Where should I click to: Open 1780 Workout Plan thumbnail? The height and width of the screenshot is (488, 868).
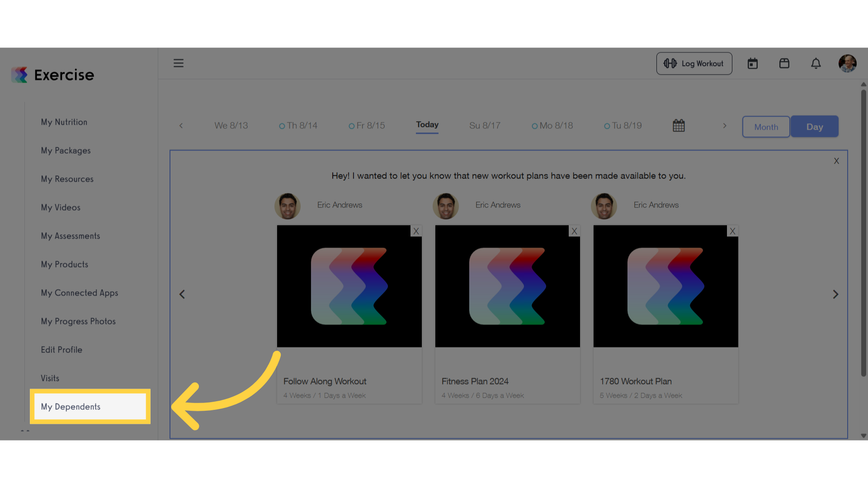[x=666, y=286]
